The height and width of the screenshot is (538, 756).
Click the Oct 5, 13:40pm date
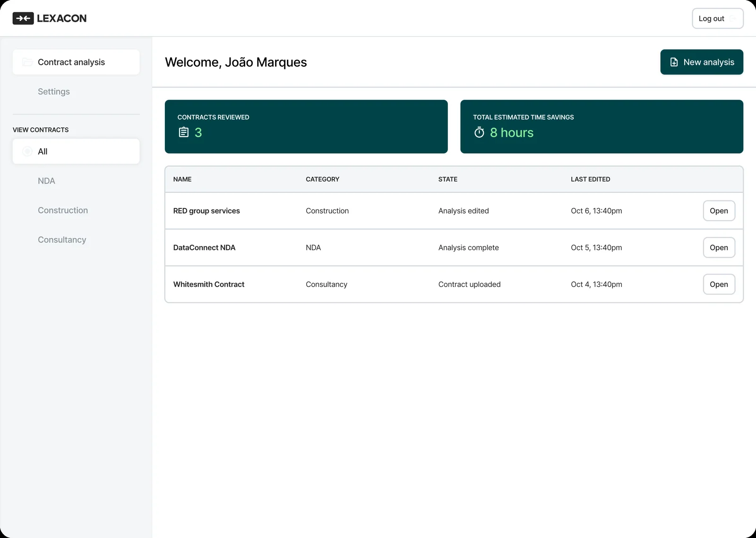pos(596,248)
